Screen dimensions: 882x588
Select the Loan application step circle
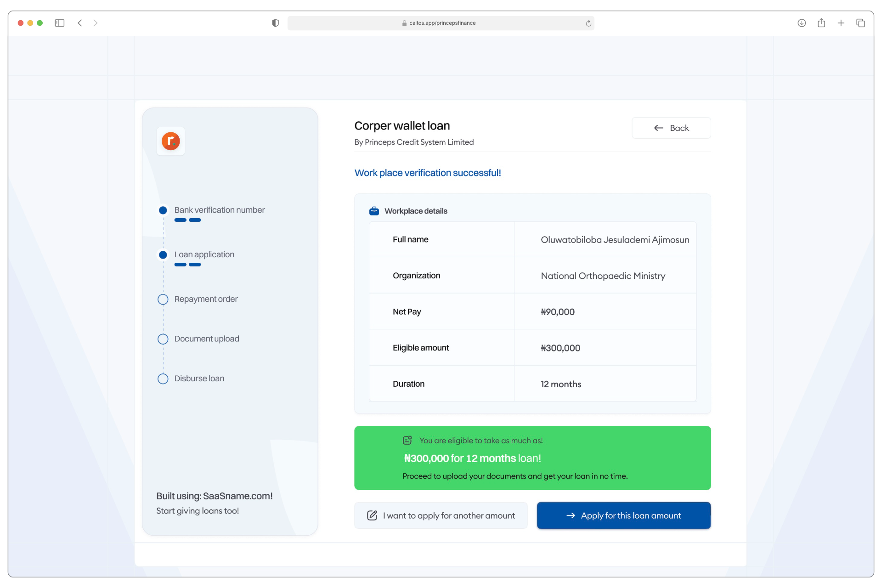coord(163,254)
